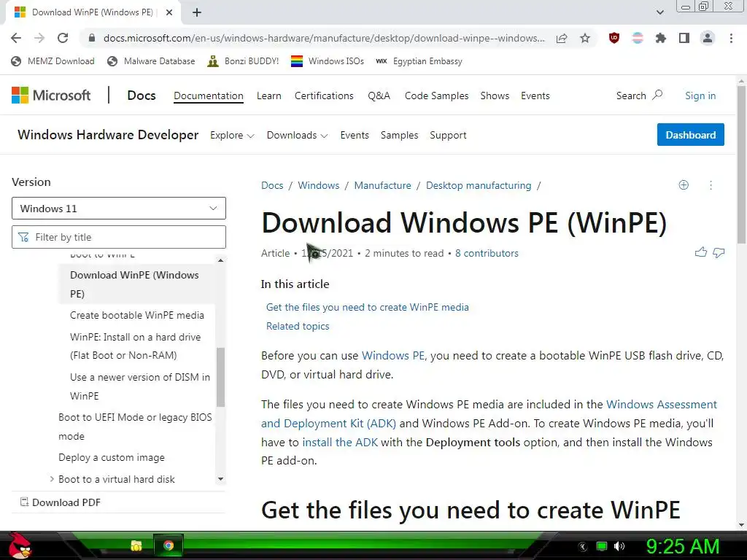
Task: Open the Chrome three-dot menu
Action: coord(731,38)
